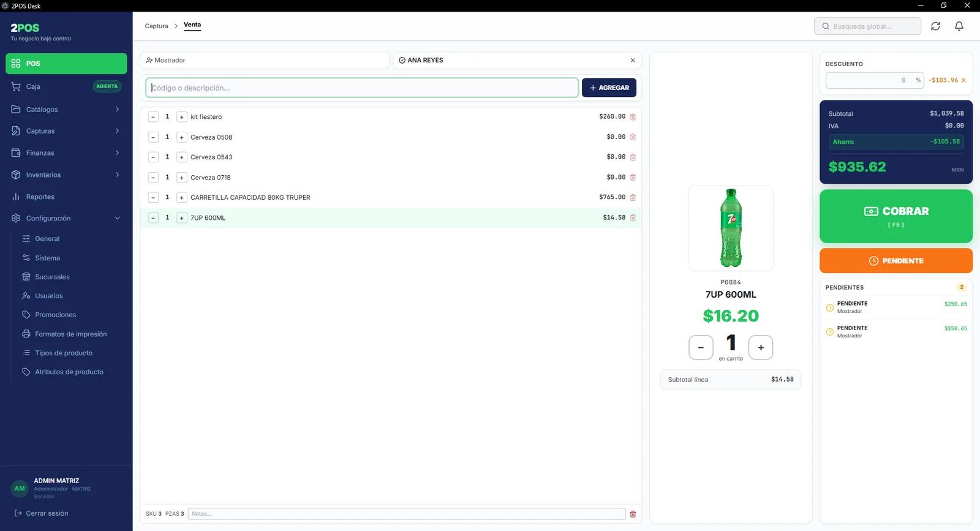
Task: Clear the whole sale with bottom trash icon
Action: 633,514
